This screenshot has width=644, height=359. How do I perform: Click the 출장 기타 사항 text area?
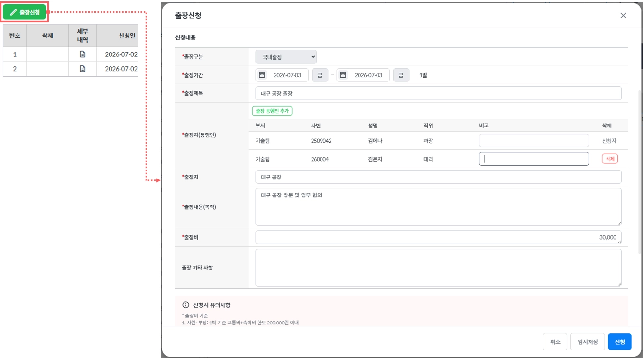(x=438, y=268)
